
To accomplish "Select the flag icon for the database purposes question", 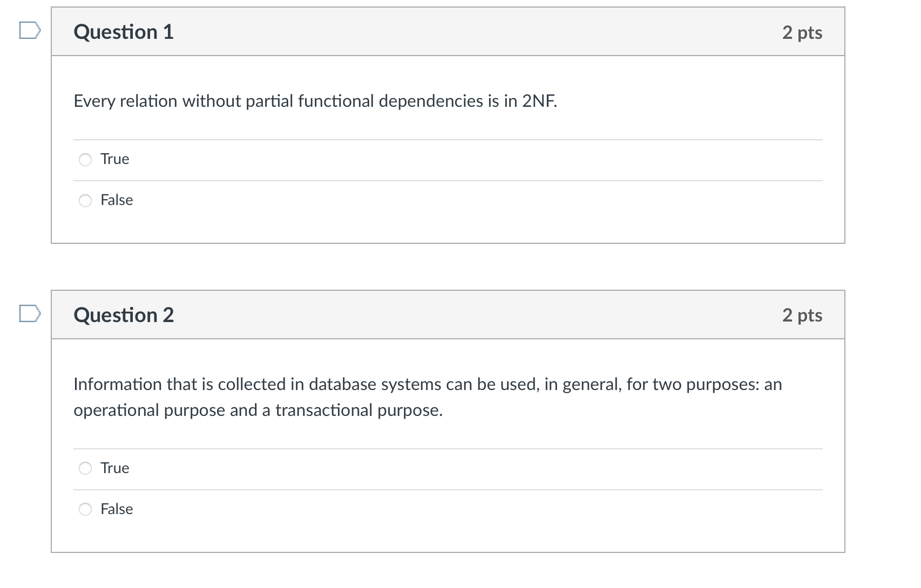I will 30,314.
